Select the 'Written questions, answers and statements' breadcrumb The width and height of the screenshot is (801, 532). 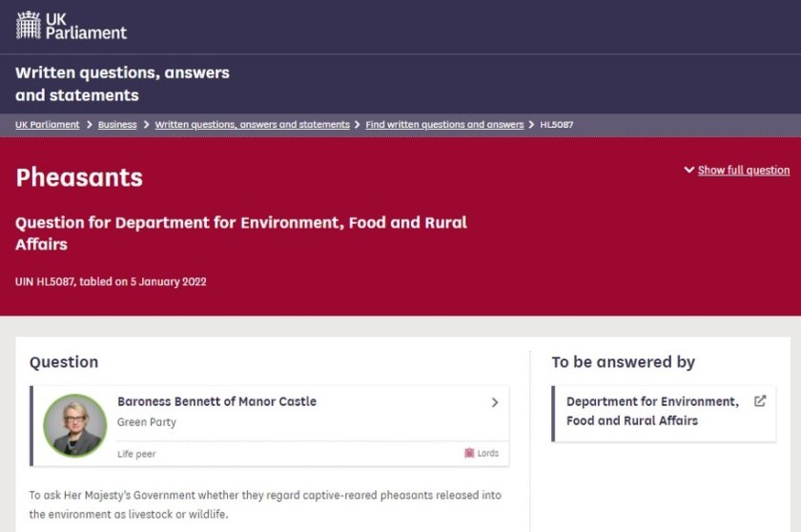pos(252,125)
